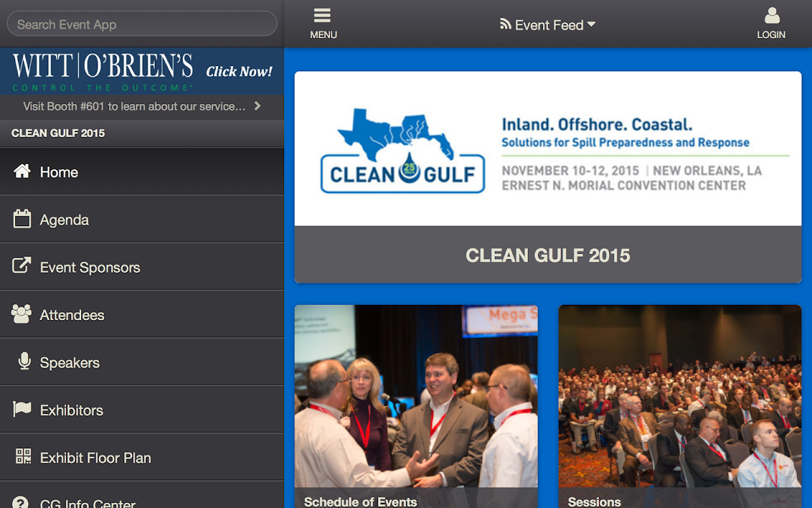The width and height of the screenshot is (812, 508).
Task: Open Exhibit Floor Plan entry
Action: pos(142,457)
